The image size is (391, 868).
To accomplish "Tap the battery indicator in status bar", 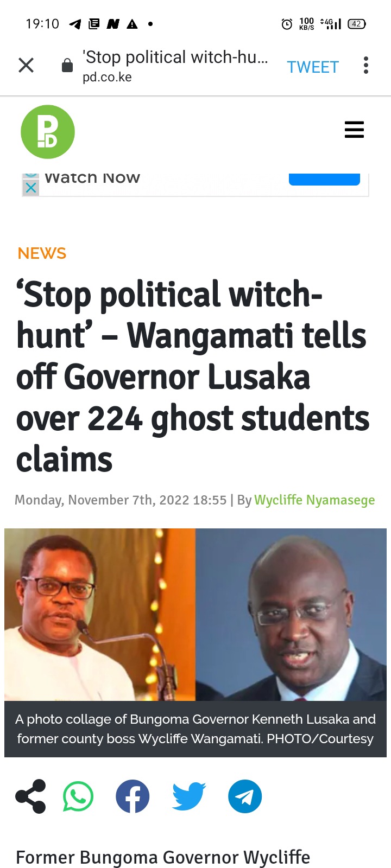I will [356, 24].
